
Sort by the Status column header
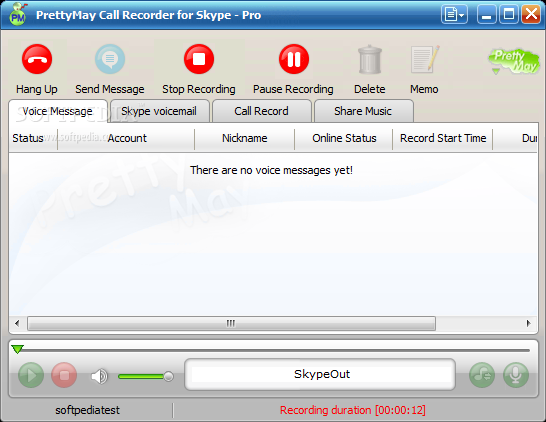pos(33,138)
